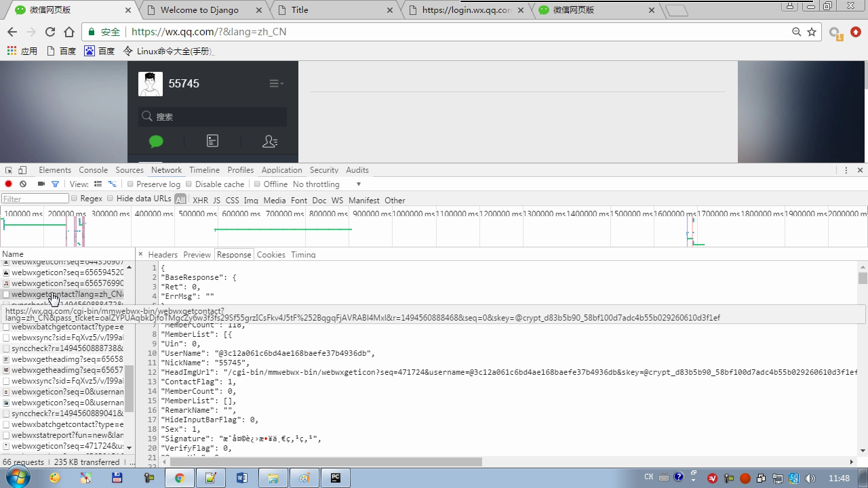Open WeChat chats tab icon
The image size is (868, 488).
coord(156,141)
